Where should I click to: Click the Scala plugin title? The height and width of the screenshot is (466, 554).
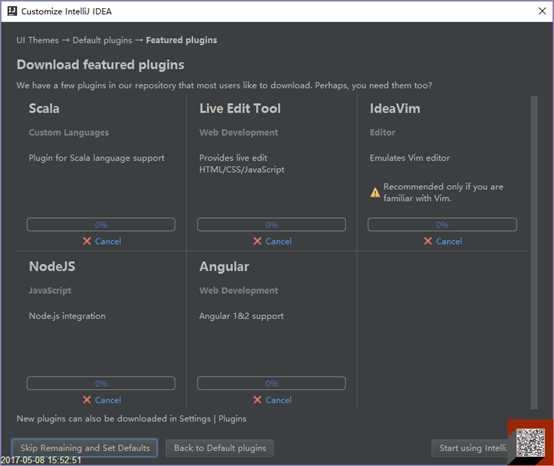[x=44, y=108]
